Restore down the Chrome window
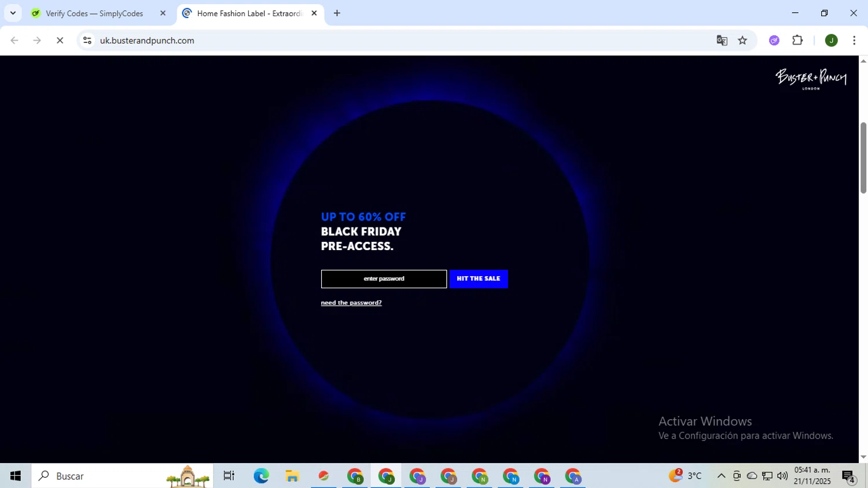868x488 pixels. point(824,13)
